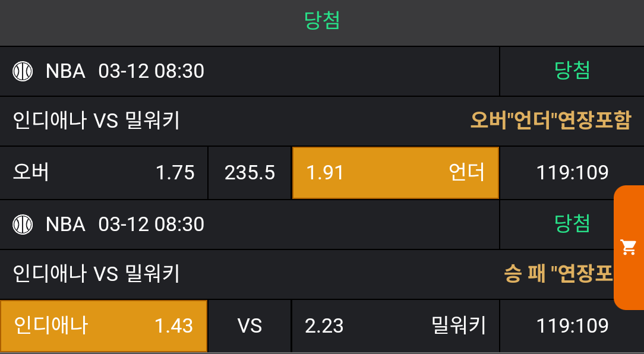Open the 인디애나 VS 밀워키 승 패 match title

click(96, 274)
